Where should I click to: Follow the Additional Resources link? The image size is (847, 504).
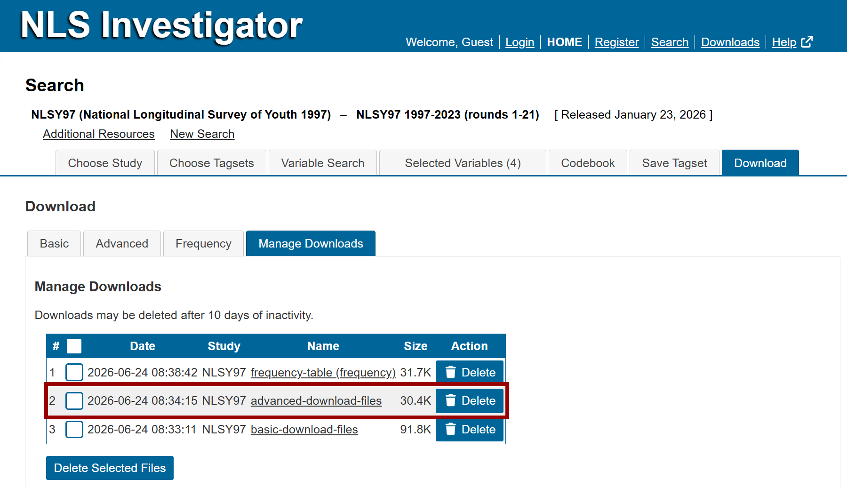pyautogui.click(x=99, y=134)
